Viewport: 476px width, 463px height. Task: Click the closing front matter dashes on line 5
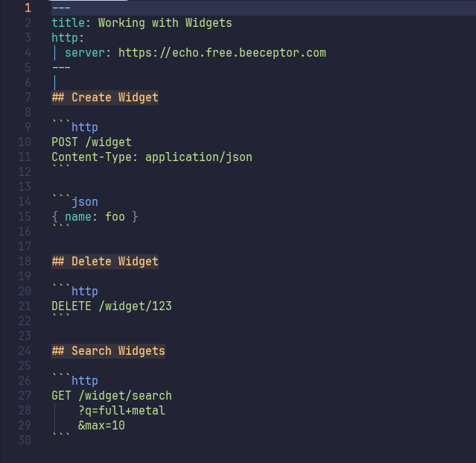[x=61, y=68]
